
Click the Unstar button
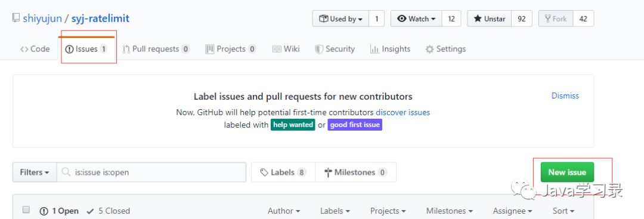click(x=489, y=18)
